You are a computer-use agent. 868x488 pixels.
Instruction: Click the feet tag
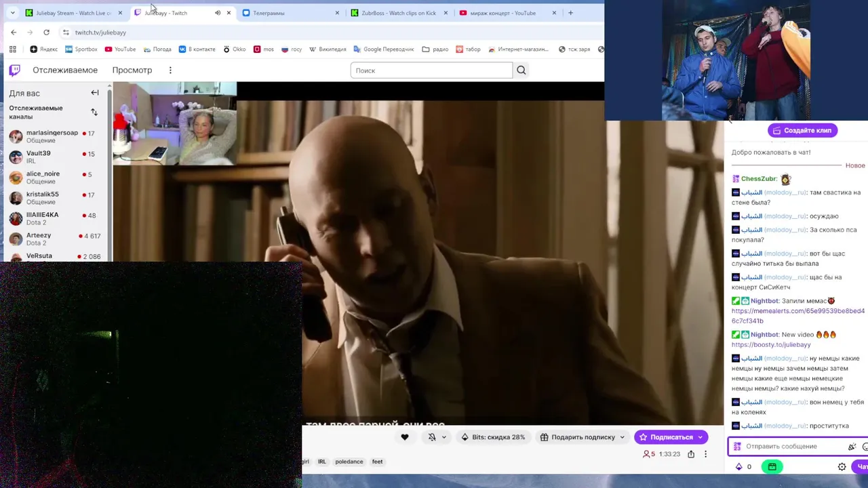click(378, 462)
